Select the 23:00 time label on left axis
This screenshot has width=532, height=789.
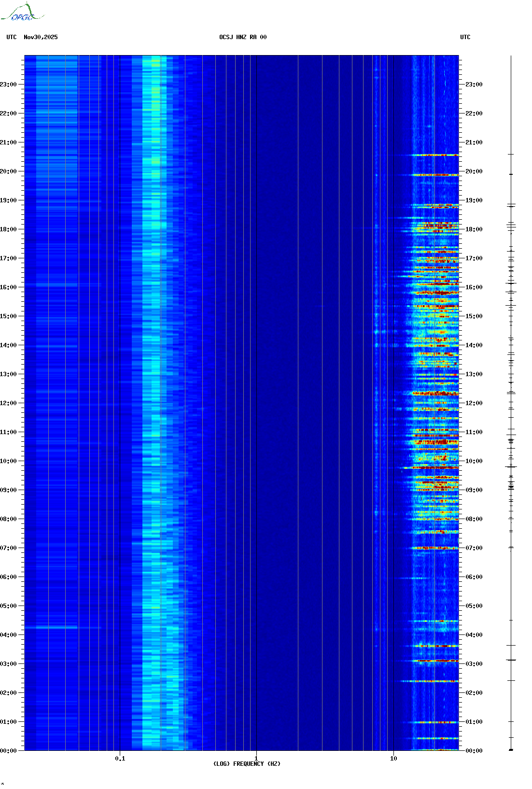tap(8, 85)
